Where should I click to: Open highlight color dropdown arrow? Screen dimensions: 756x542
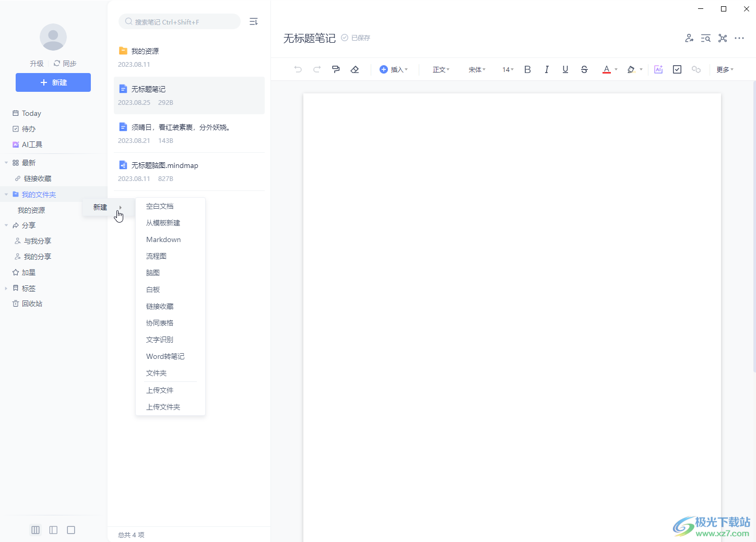tap(641, 69)
